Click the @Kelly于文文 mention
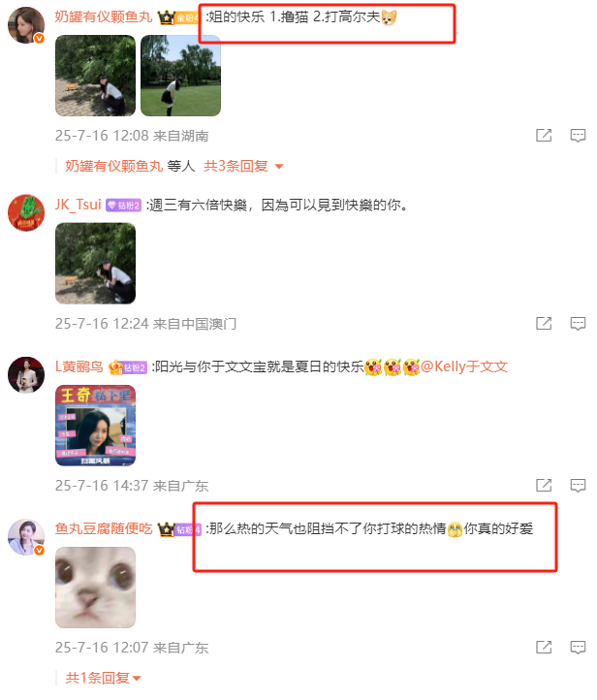 click(x=464, y=366)
